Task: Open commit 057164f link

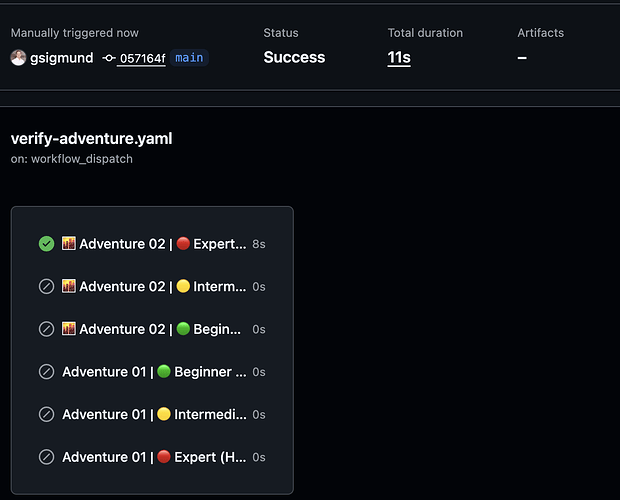Action: point(142,58)
